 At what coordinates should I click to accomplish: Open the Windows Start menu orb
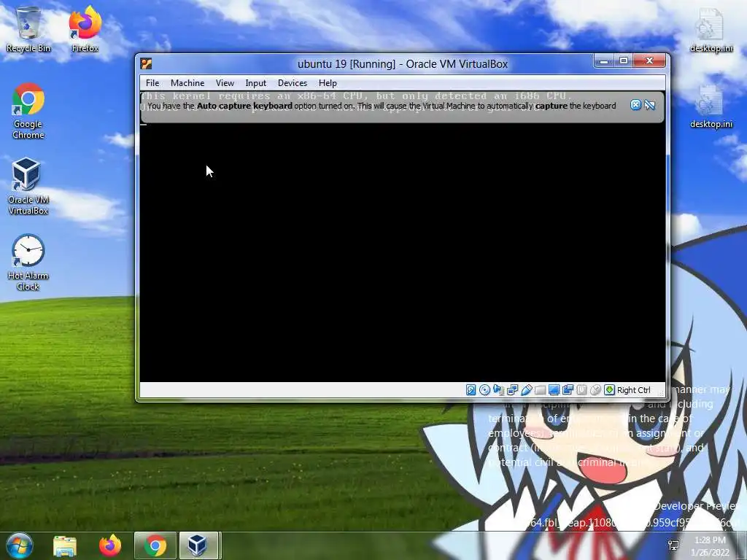pos(20,545)
